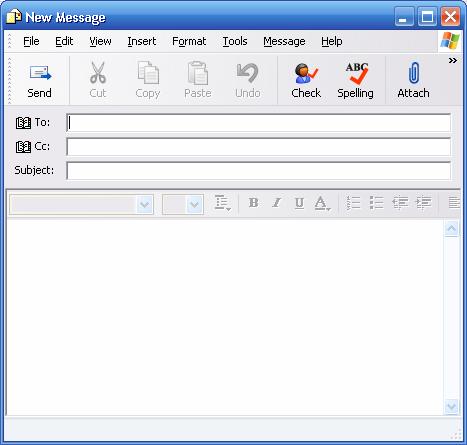
Task: Increase paragraph indentation
Action: tap(423, 202)
